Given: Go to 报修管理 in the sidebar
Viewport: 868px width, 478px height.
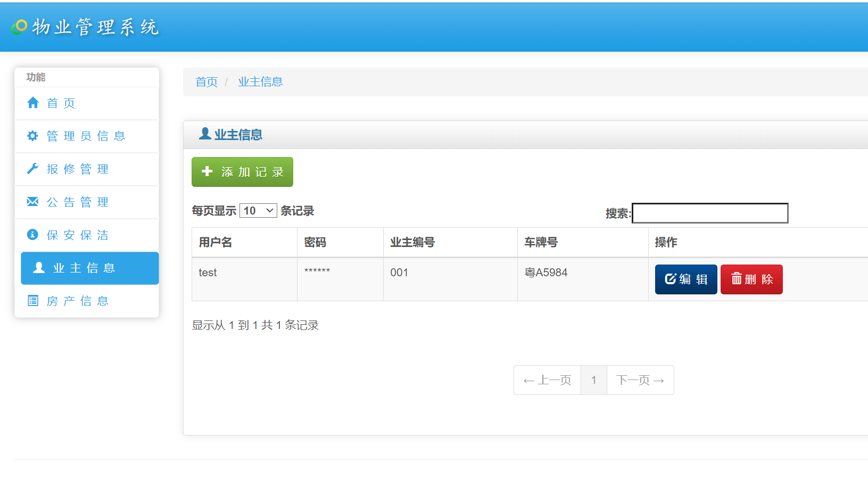Looking at the screenshot, I should pyautogui.click(x=87, y=169).
